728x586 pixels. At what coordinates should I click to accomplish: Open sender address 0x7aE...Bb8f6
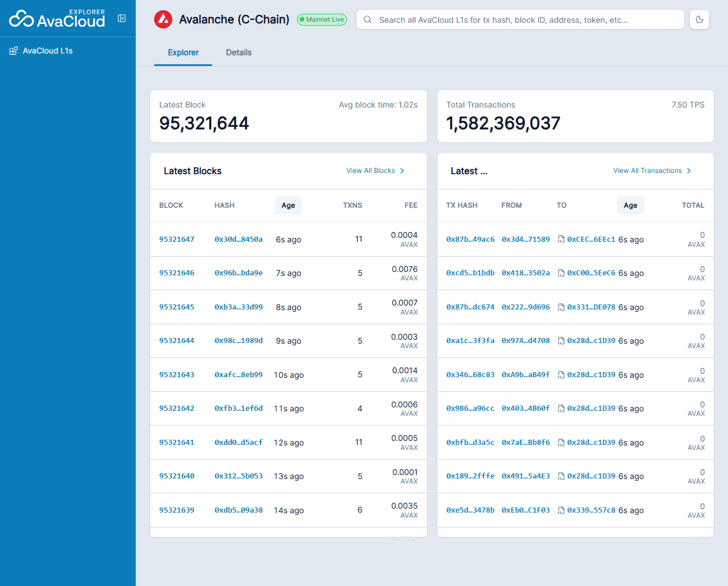tap(526, 443)
